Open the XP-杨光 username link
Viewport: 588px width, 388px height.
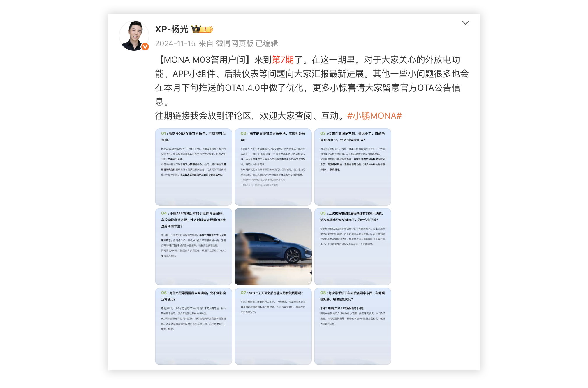pyautogui.click(x=172, y=29)
